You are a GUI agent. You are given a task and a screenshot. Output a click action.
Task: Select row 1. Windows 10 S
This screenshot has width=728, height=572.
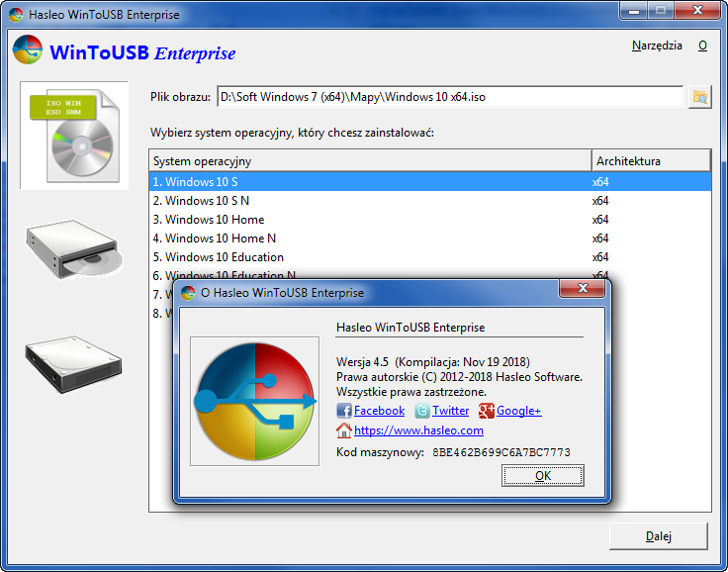pos(430,182)
